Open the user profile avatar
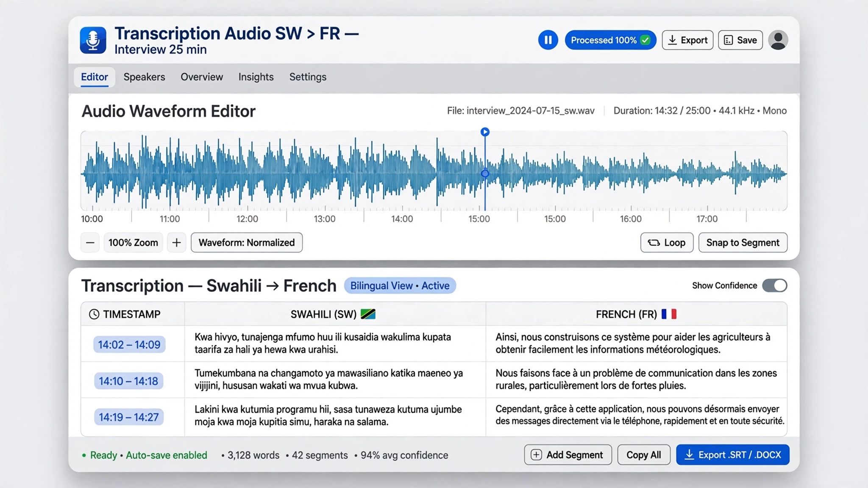Viewport: 868px width, 488px height. (778, 40)
